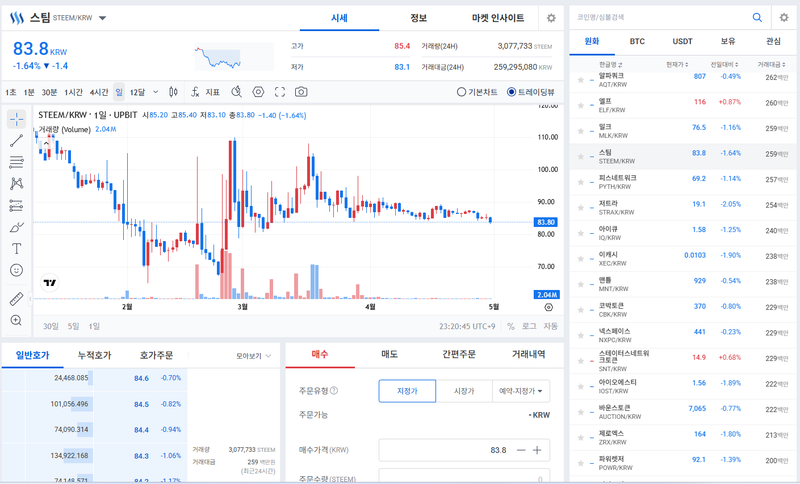Take a chart snapshot with camera icon
Screen dimensions: 800x484
[x=301, y=92]
